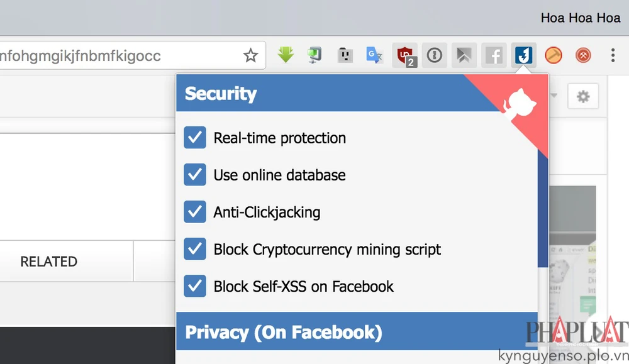Open the page settings gear dropdown
The image size is (629, 364).
click(x=583, y=97)
